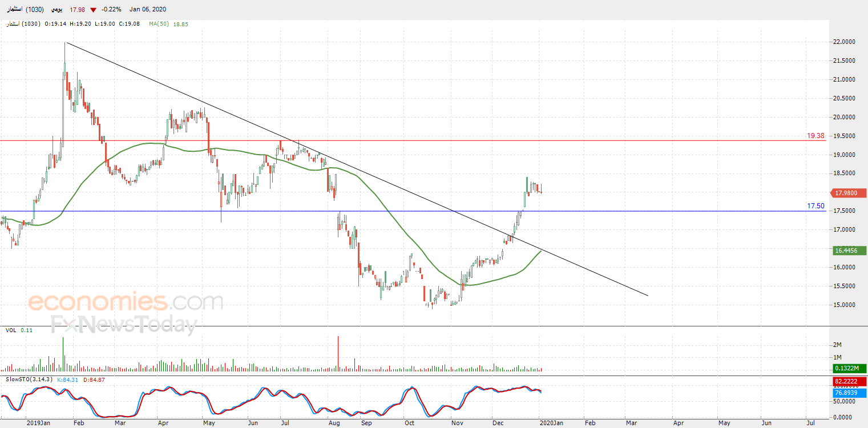Click the 19.0000 price axis label
The height and width of the screenshot is (428, 868).
(844, 155)
